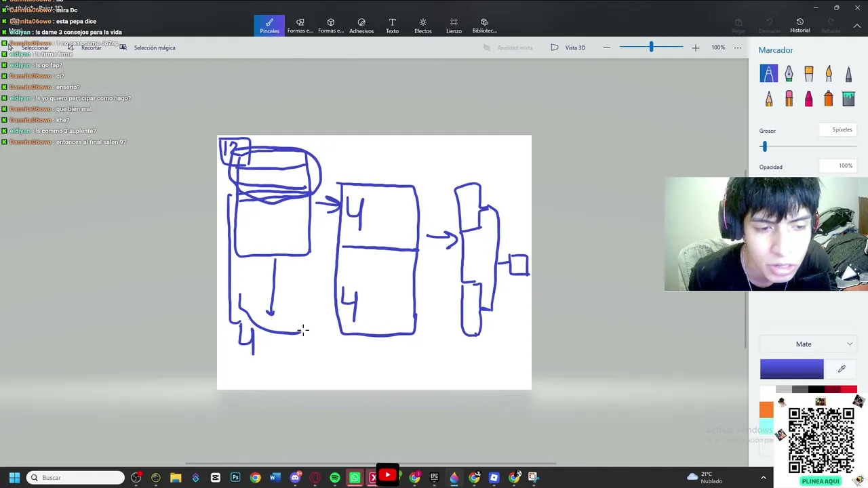Activate the eyedropper color picker
The width and height of the screenshot is (868, 488).
pyautogui.click(x=842, y=369)
